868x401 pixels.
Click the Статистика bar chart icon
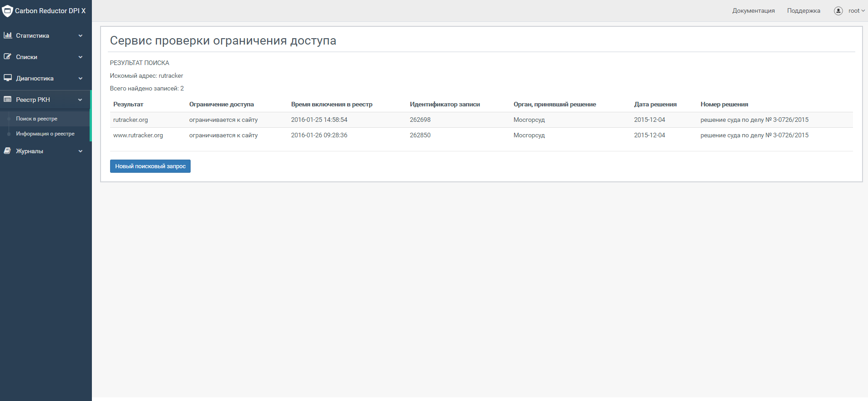tap(8, 35)
